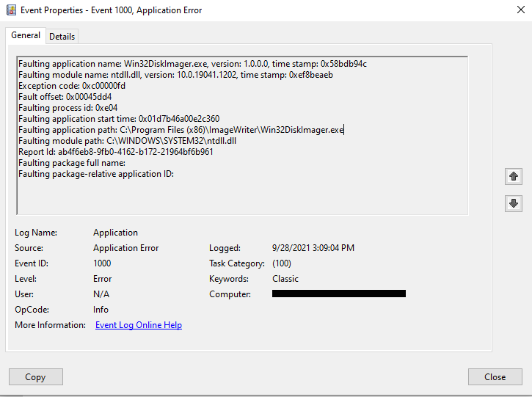Click the Source value Application Error
This screenshot has height=397, width=532.
pos(126,248)
